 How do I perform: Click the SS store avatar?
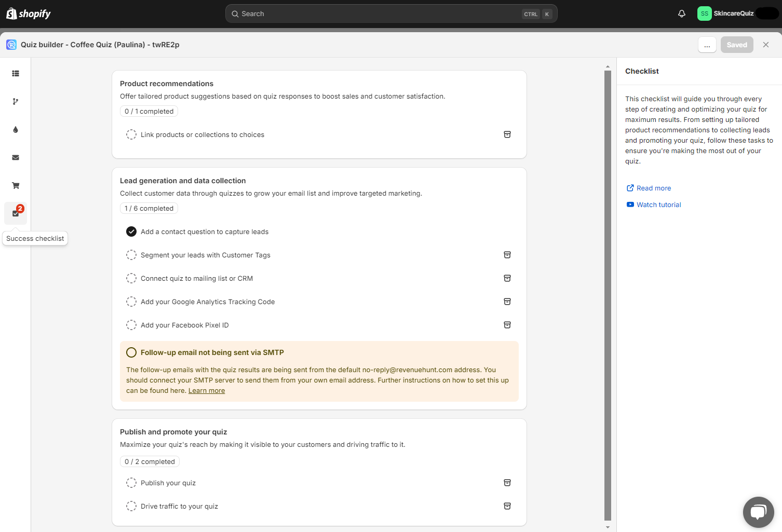click(x=704, y=14)
